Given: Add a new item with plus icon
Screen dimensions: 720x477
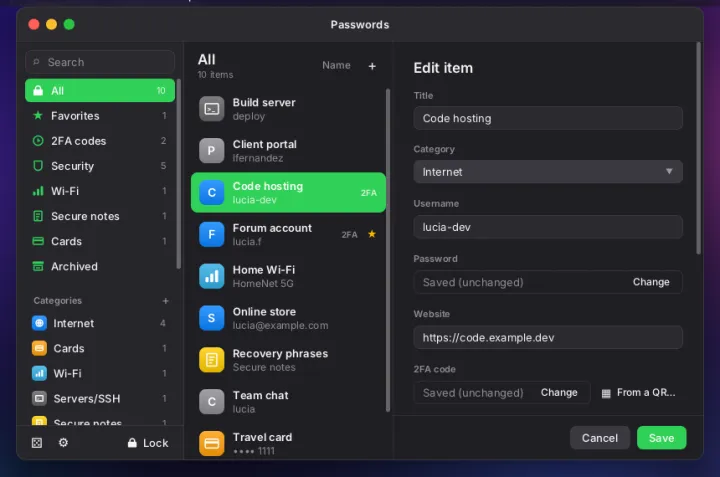Looking at the screenshot, I should [x=372, y=66].
